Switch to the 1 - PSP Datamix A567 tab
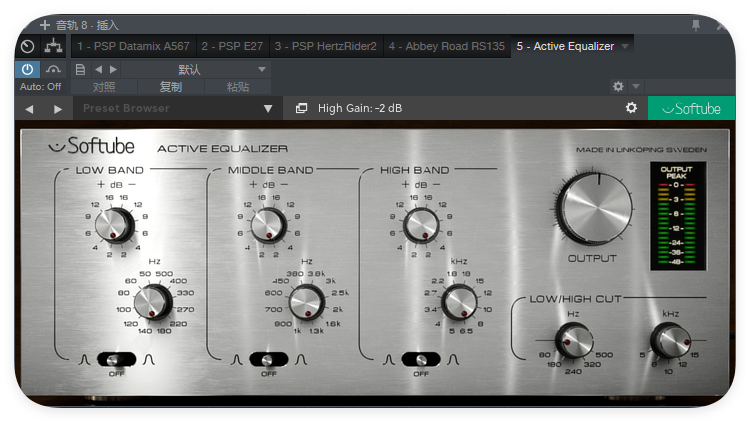750x422 pixels. click(133, 46)
